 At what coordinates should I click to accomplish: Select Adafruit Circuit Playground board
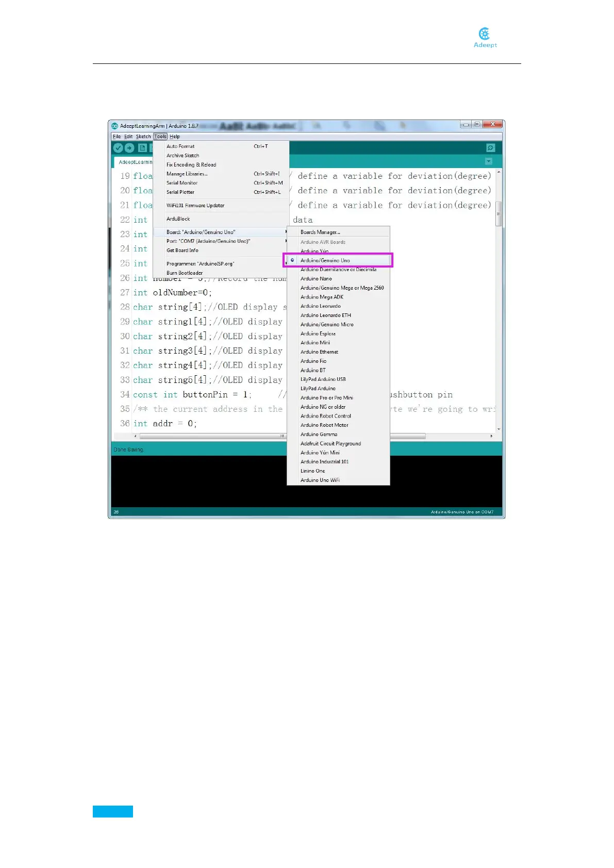click(x=338, y=444)
